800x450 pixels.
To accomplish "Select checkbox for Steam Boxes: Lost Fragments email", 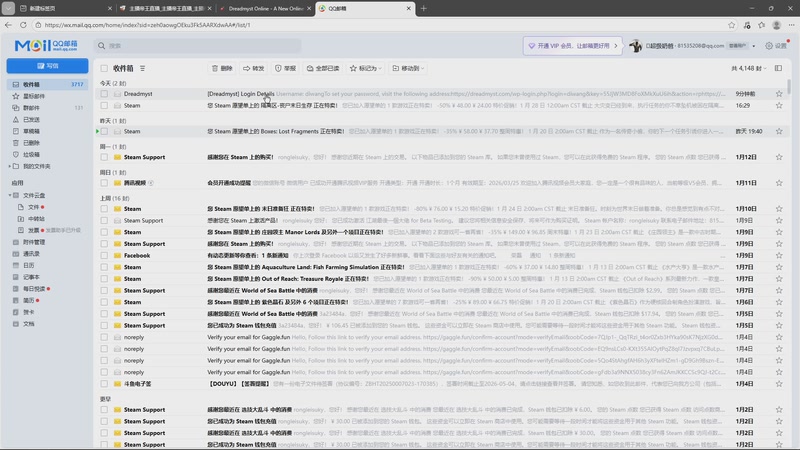I will tap(104, 132).
